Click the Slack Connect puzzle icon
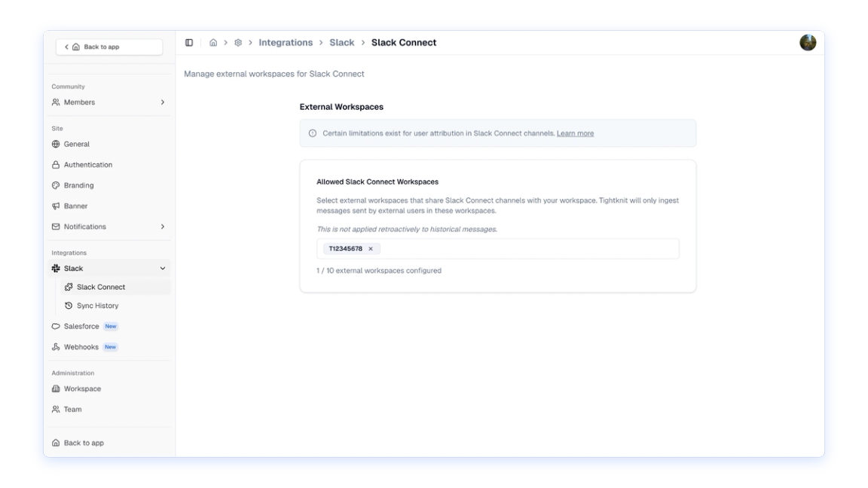This screenshot has width=868, height=488. 69,287
